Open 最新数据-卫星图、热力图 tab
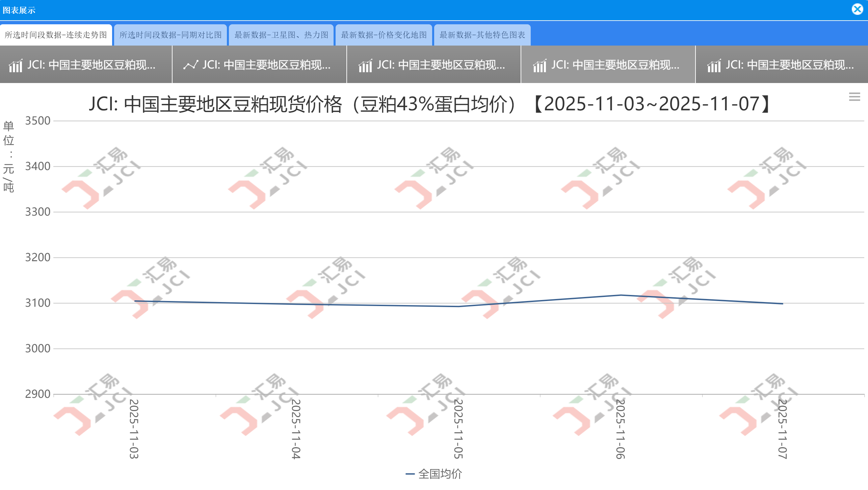Image resolution: width=868 pixels, height=490 pixels. (x=281, y=35)
